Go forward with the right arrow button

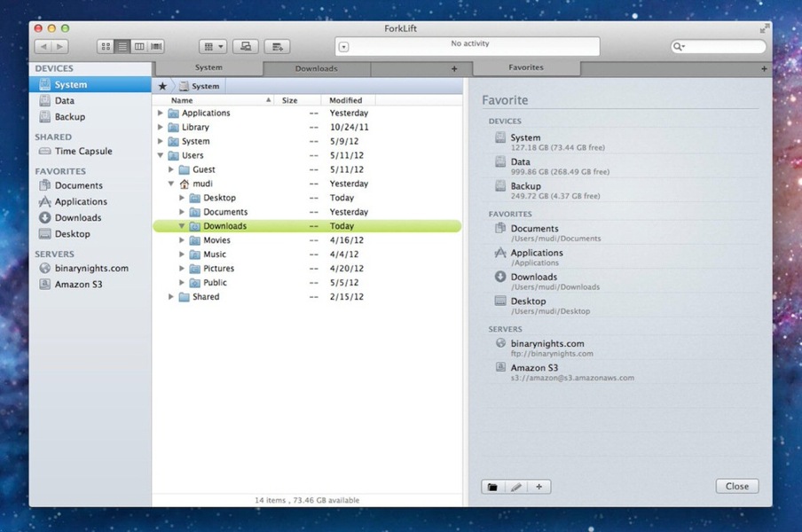coord(59,46)
